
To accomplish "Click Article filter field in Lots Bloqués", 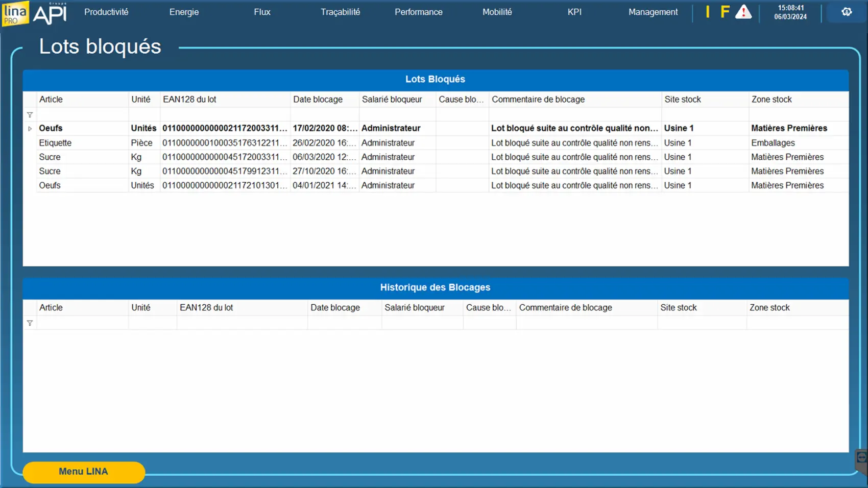I will coord(82,115).
